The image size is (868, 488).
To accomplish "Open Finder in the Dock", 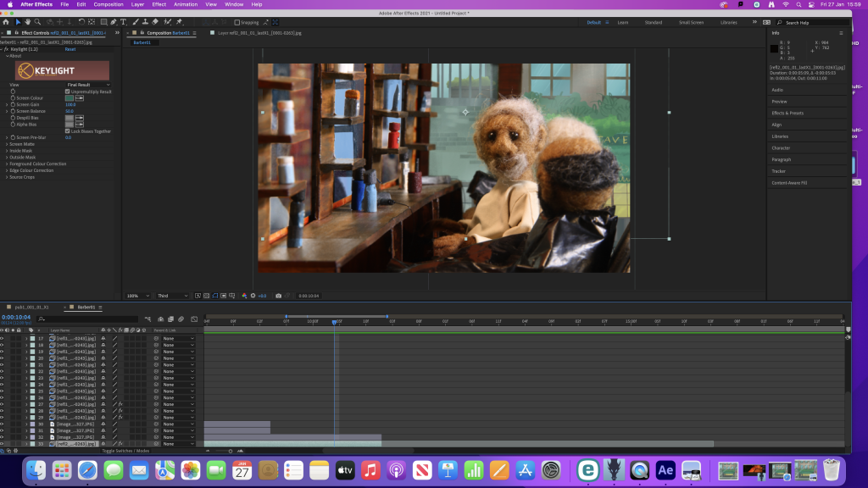I will coord(36,470).
